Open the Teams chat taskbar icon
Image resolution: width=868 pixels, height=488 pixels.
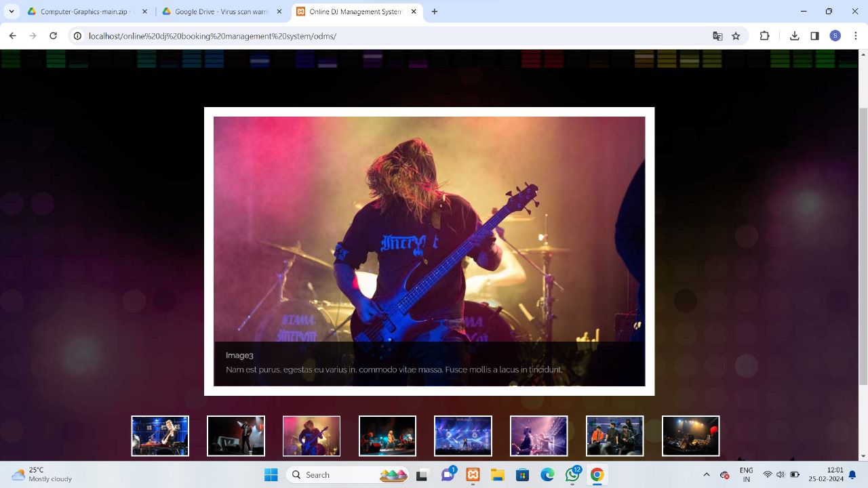(x=448, y=475)
